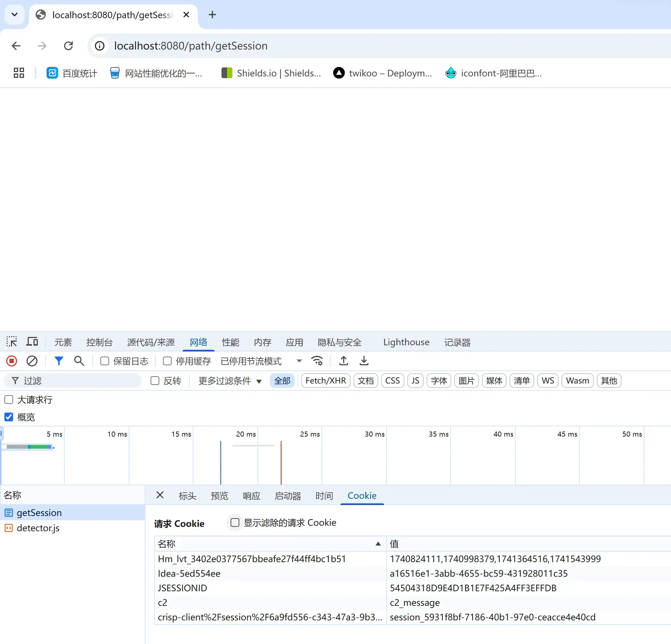Enable the 保留日志 checkbox
The image size is (671, 644).
105,361
